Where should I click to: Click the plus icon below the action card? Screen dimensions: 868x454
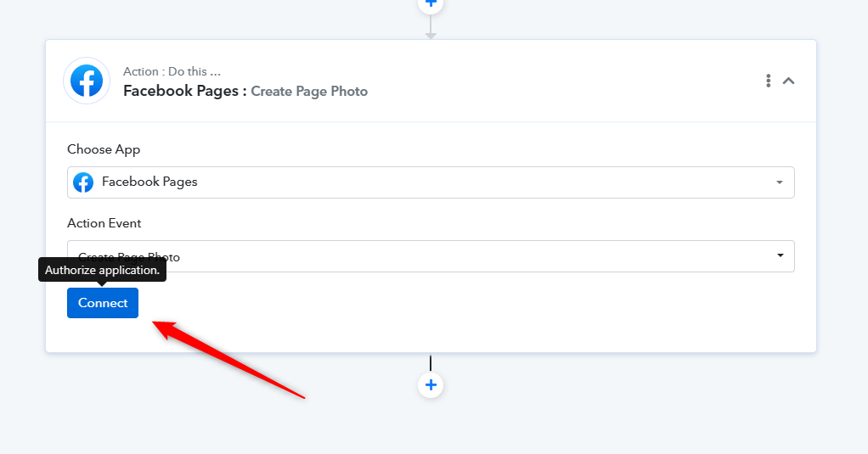pos(431,385)
